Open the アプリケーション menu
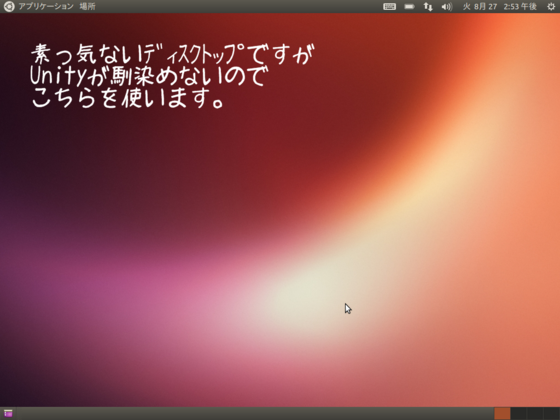 tap(46, 6)
